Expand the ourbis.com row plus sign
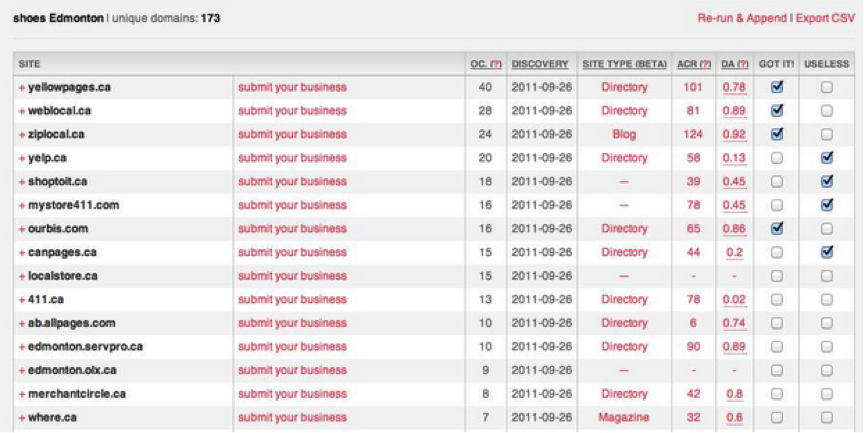Screen dimensions: 864x433 [x=22, y=229]
